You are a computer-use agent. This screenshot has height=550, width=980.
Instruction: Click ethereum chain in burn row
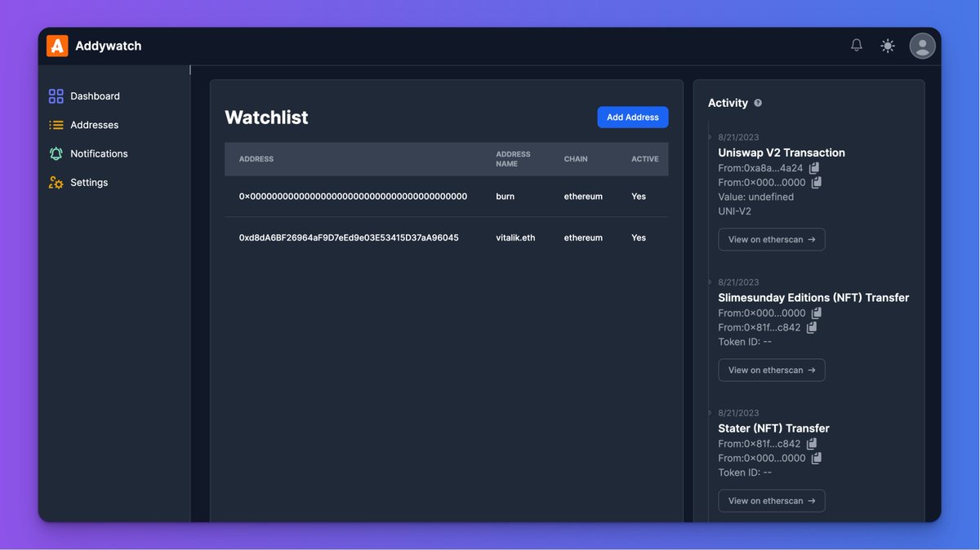coord(583,197)
